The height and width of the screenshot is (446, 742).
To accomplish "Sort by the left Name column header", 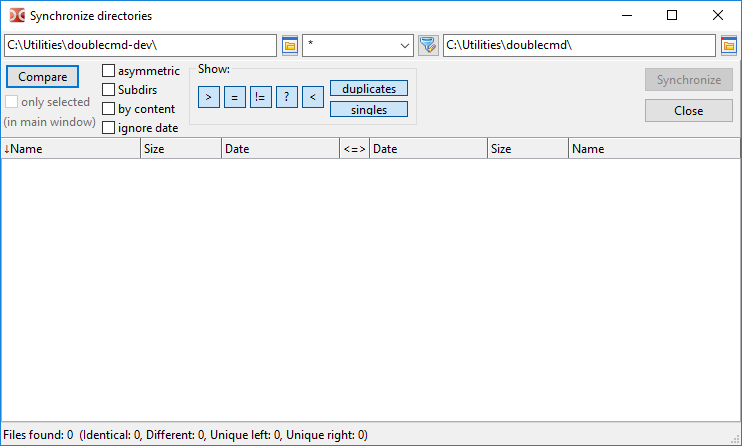I will [70, 149].
